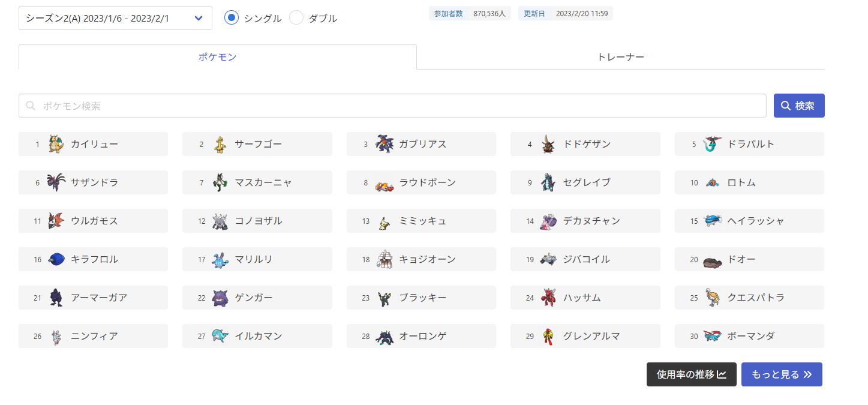Viewport: 868px width, 405px height.
Task: Click the サーフゴー sprite icon
Action: click(x=220, y=144)
